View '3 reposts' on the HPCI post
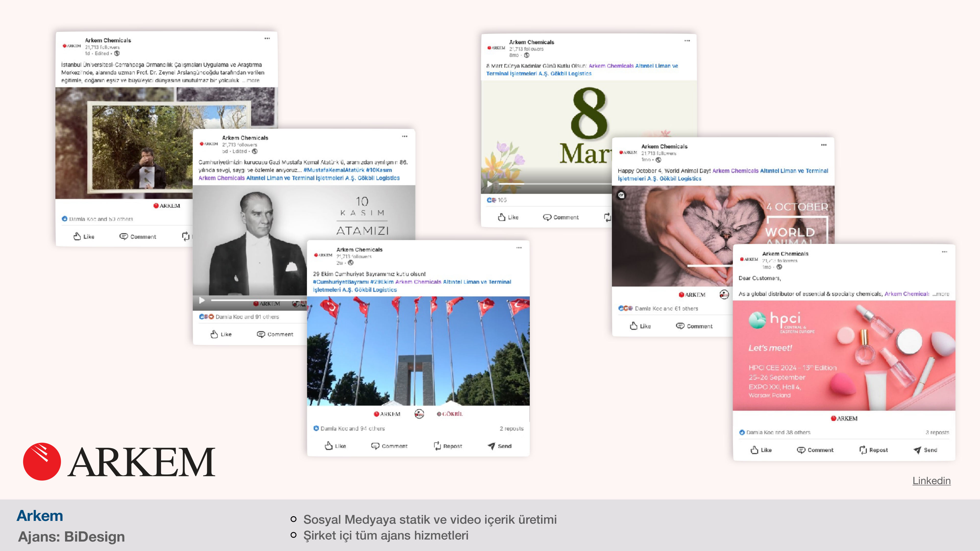Viewport: 980px width, 551px height. [937, 432]
